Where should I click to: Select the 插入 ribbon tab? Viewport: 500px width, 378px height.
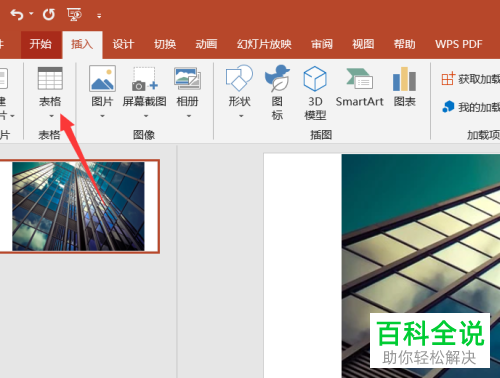click(x=82, y=44)
